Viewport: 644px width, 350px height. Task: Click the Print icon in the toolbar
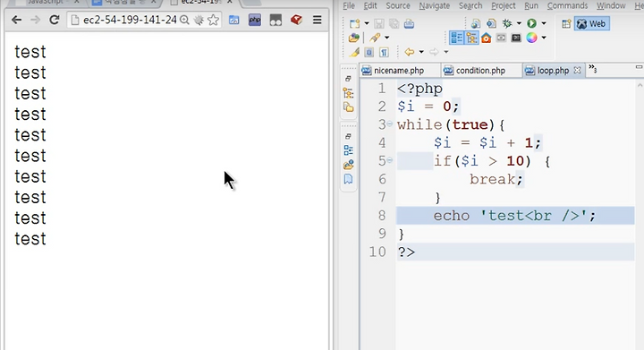tap(409, 24)
